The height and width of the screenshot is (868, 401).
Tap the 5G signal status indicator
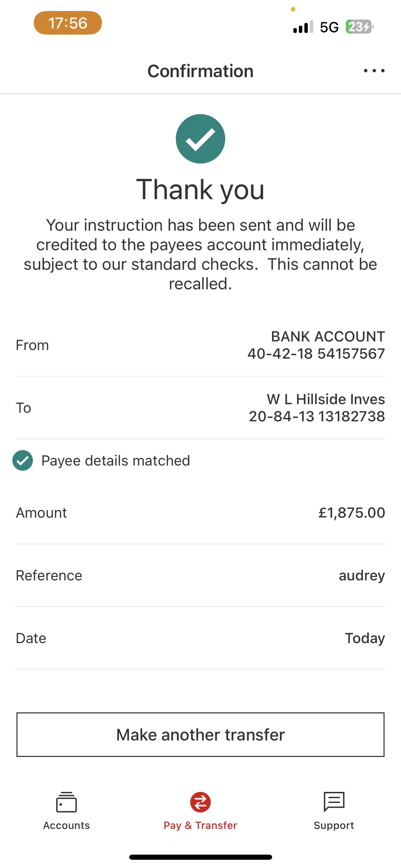(329, 27)
